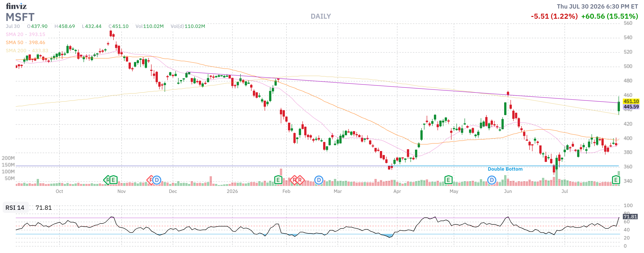The image size is (644, 253).
Task: Click the Dec label on time axis
Action: 173,191
